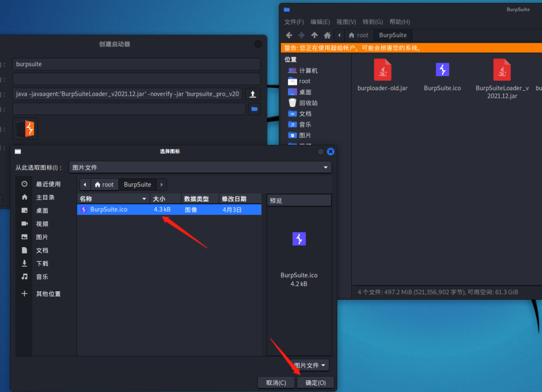This screenshot has height=392, width=542.
Task: Close the 选择图标 dialog
Action: click(330, 151)
